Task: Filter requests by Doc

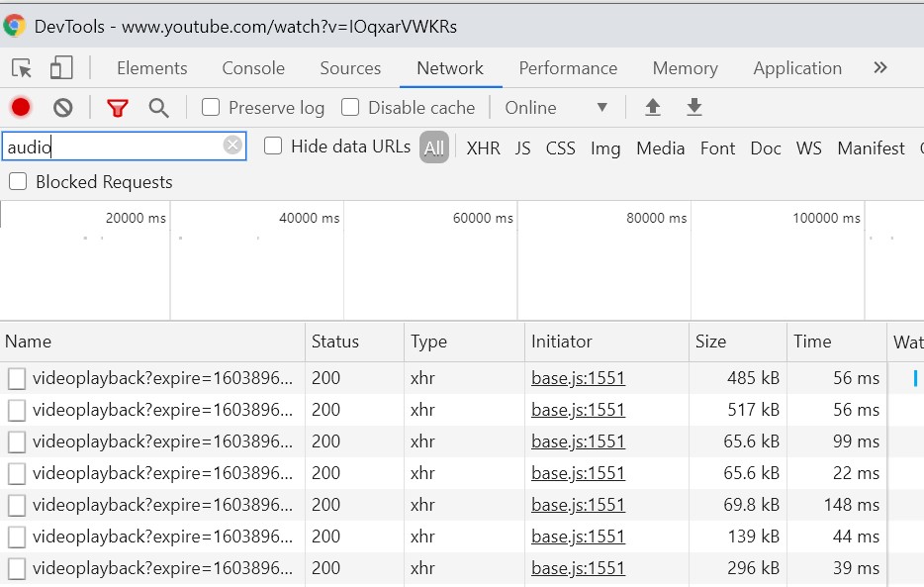Action: click(766, 147)
